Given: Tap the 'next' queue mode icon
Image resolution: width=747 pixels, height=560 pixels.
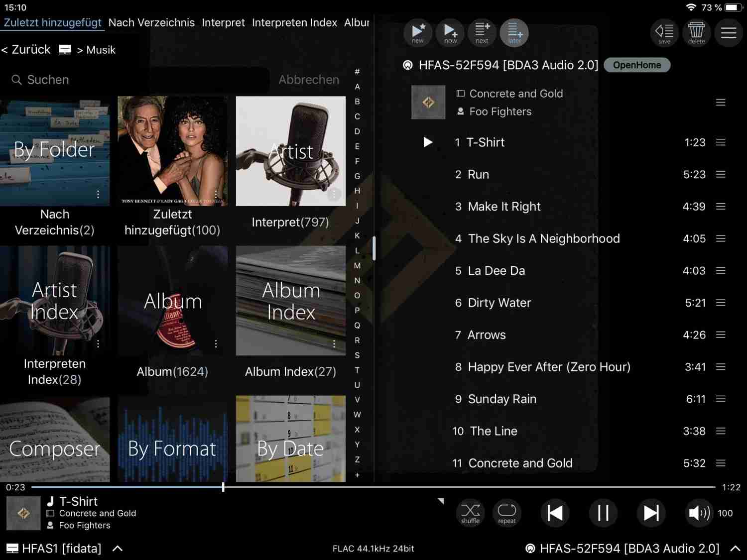Looking at the screenshot, I should 482,33.
